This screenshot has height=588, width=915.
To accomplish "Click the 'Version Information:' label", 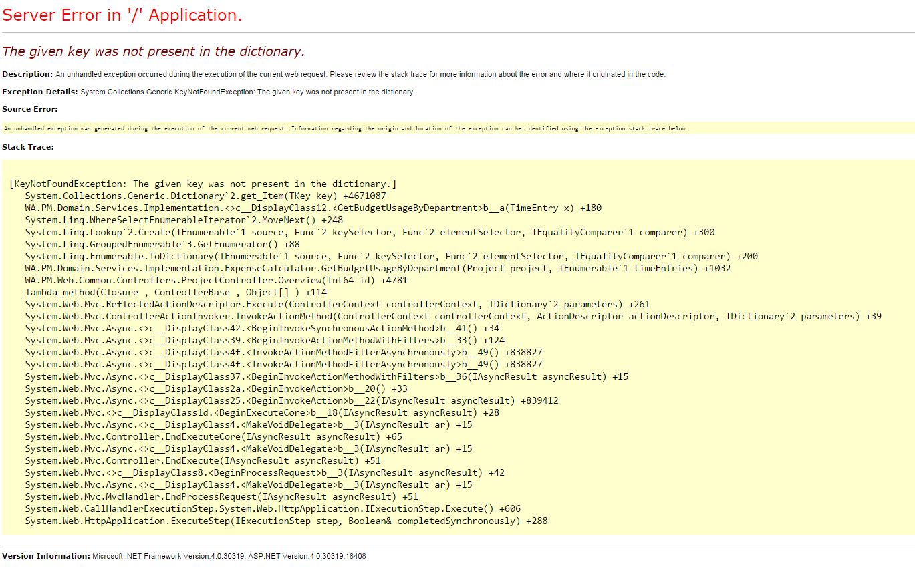I will click(45, 556).
